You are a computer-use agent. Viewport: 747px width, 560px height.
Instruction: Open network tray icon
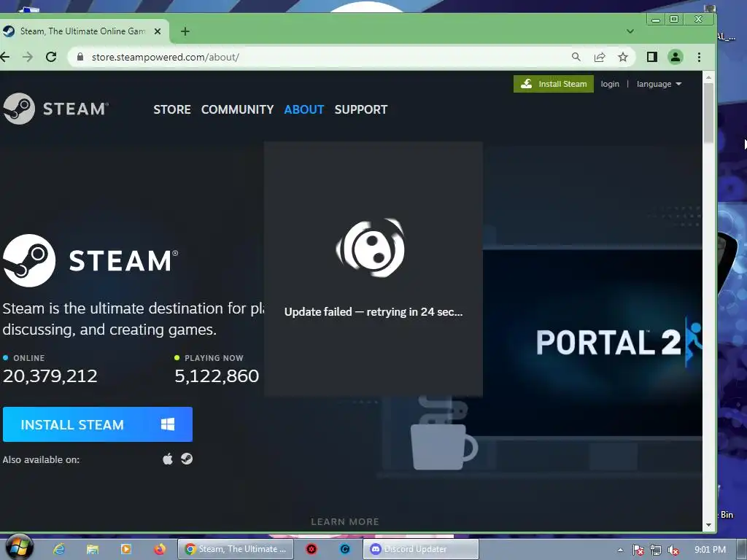click(x=656, y=550)
